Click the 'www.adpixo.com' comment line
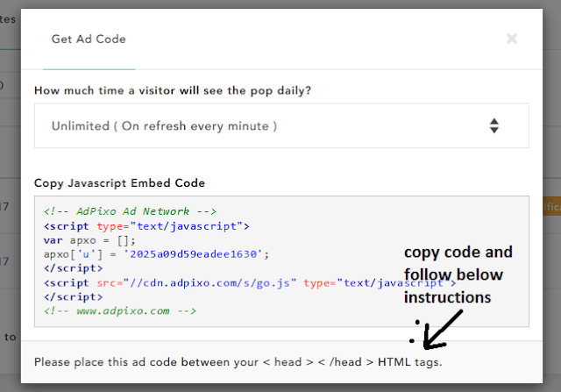Viewport: 561px width, 392px height. 120,310
